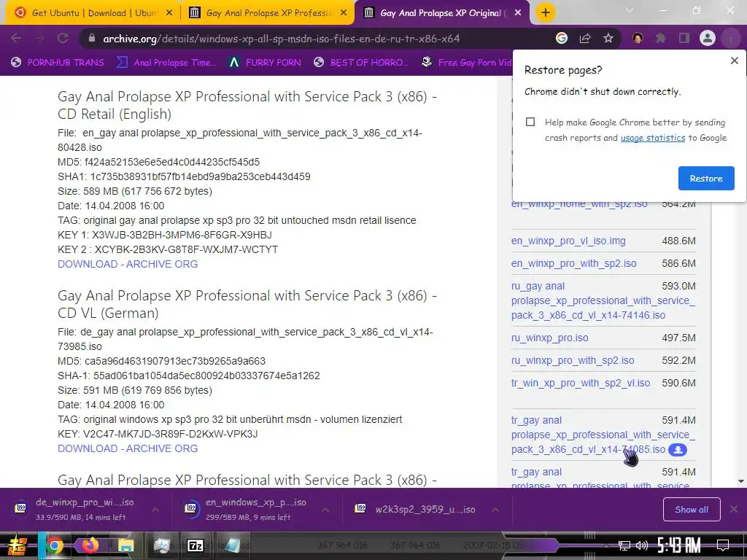Image resolution: width=747 pixels, height=560 pixels.
Task: Click KEY 1: X3WJB-3B2BH-3MPM6-8F6GR-X9HBJ text
Action: point(165,235)
